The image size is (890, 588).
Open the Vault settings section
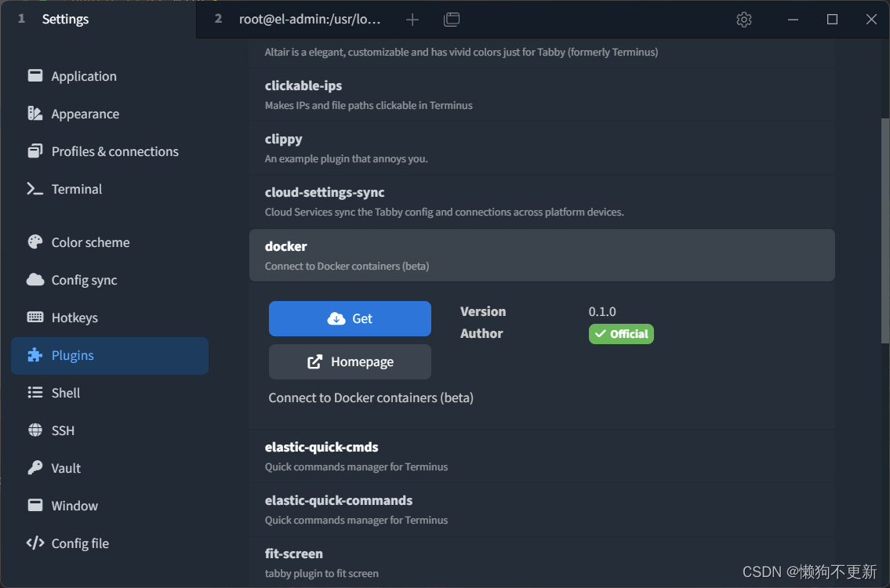click(x=110, y=468)
